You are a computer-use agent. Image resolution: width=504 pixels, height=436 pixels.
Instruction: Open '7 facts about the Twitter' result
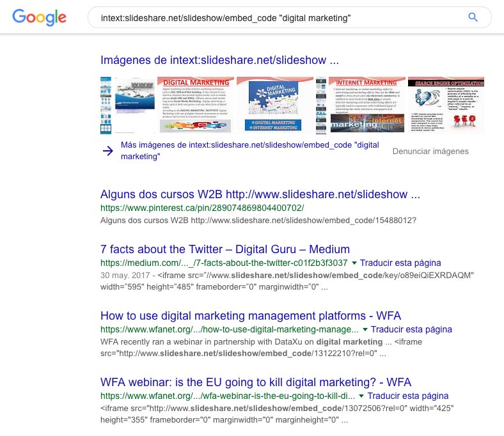[225, 249]
